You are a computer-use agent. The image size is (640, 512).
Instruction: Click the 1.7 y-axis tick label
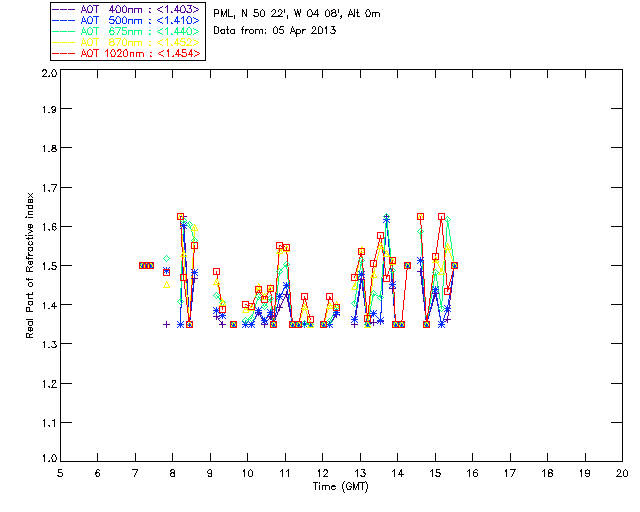49,187
